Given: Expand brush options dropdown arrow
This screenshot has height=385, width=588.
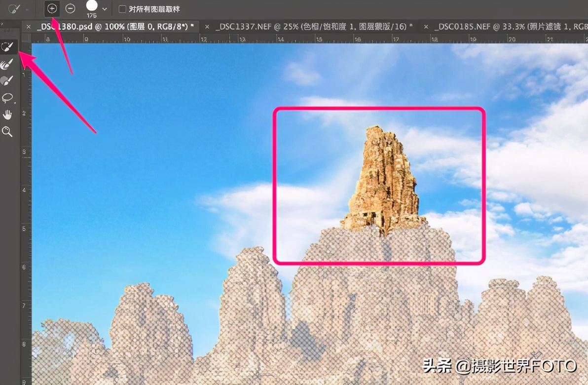Looking at the screenshot, I should (x=105, y=9).
